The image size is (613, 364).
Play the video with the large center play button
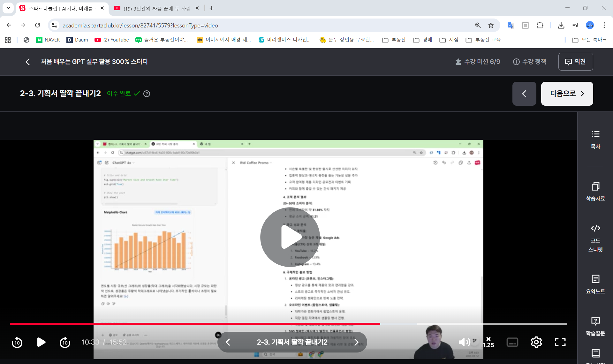pos(290,237)
